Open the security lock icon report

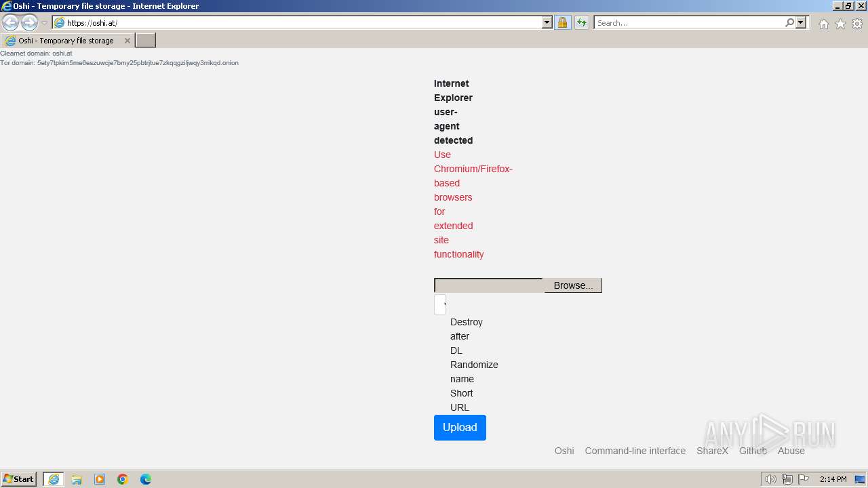[x=562, y=22]
